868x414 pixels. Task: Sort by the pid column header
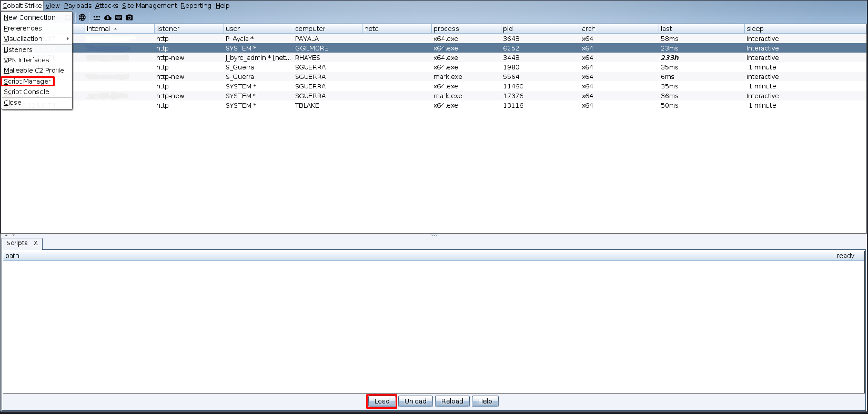tap(541, 29)
